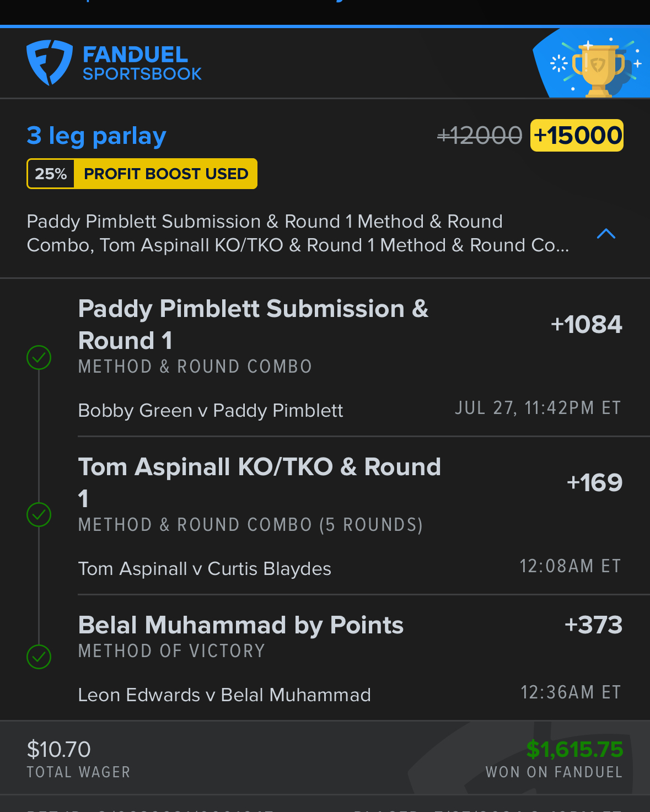Tap the green checkmark beside Belal Muhammad leg
Viewport: 650px width, 812px height.
click(39, 657)
